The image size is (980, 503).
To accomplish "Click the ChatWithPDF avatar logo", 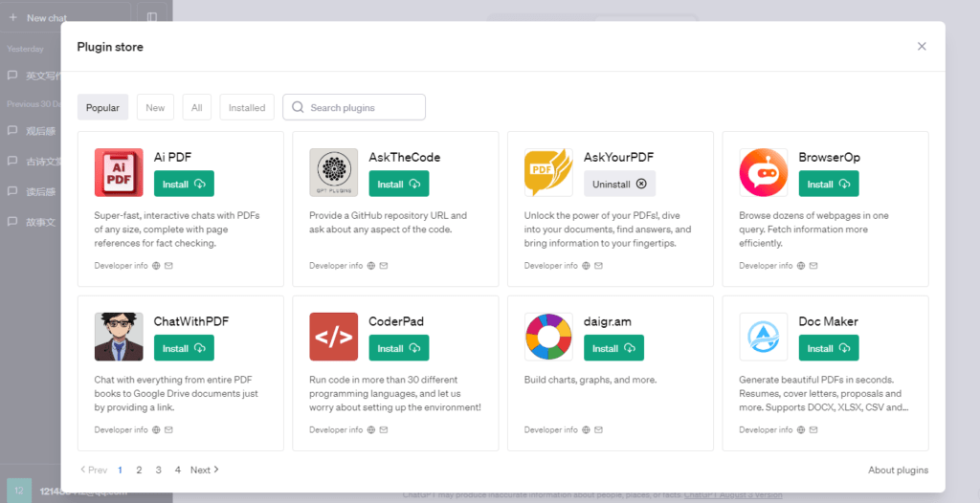I will point(119,337).
